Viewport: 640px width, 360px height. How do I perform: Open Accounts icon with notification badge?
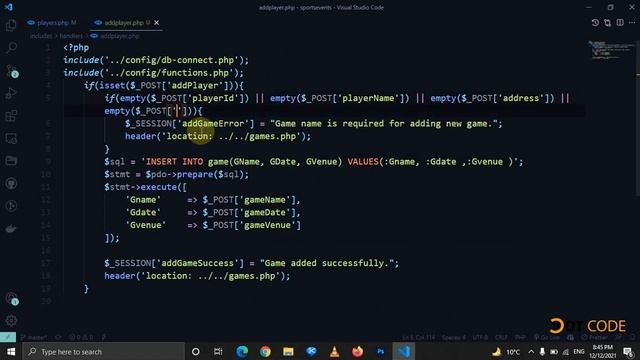pyautogui.click(x=12, y=298)
